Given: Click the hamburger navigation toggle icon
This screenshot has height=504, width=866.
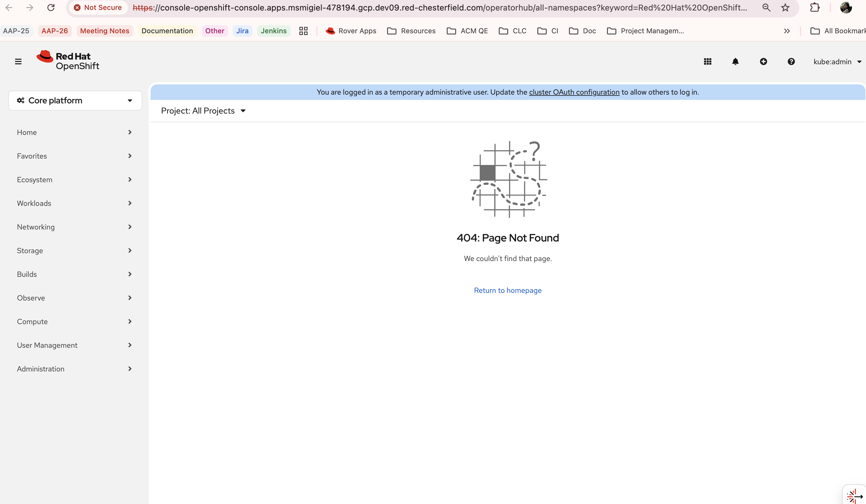Looking at the screenshot, I should (18, 61).
